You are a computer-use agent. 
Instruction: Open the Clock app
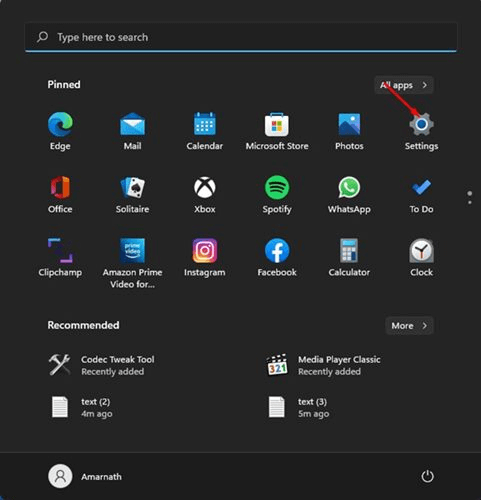pyautogui.click(x=421, y=258)
